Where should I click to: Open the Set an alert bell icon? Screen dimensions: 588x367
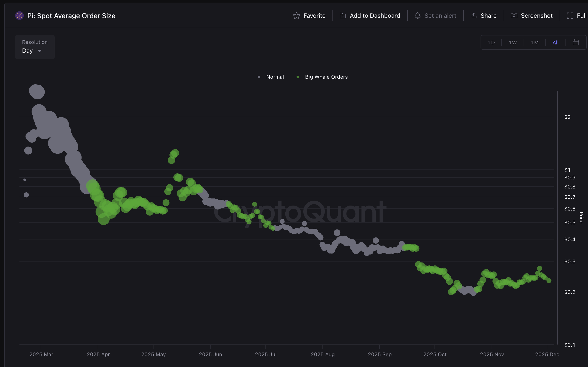(x=418, y=15)
